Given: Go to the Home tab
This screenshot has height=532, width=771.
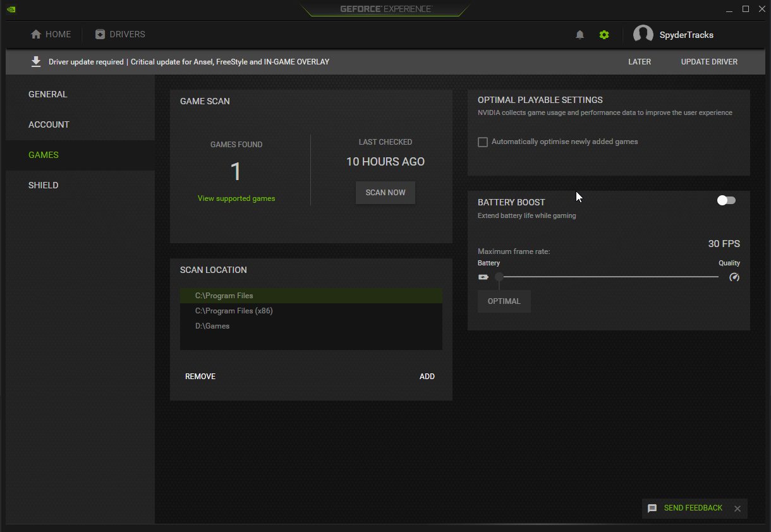Looking at the screenshot, I should (51, 34).
